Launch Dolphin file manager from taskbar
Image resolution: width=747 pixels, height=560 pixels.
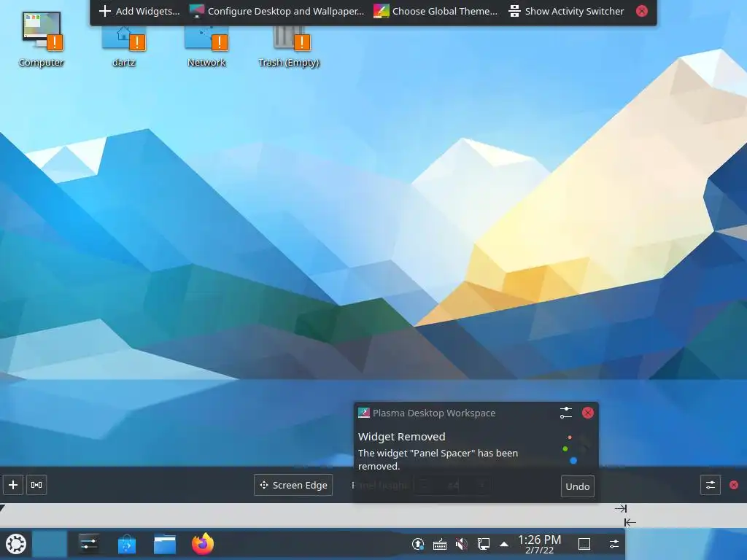click(x=165, y=544)
